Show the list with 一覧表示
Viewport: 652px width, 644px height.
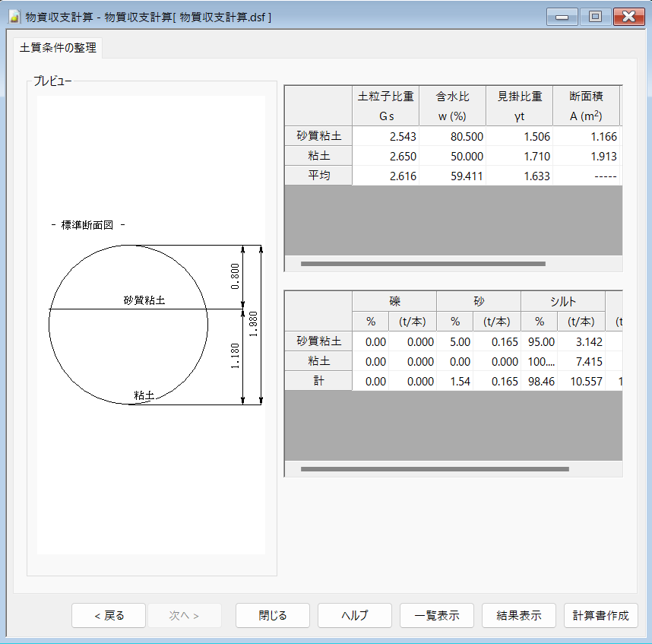437,616
